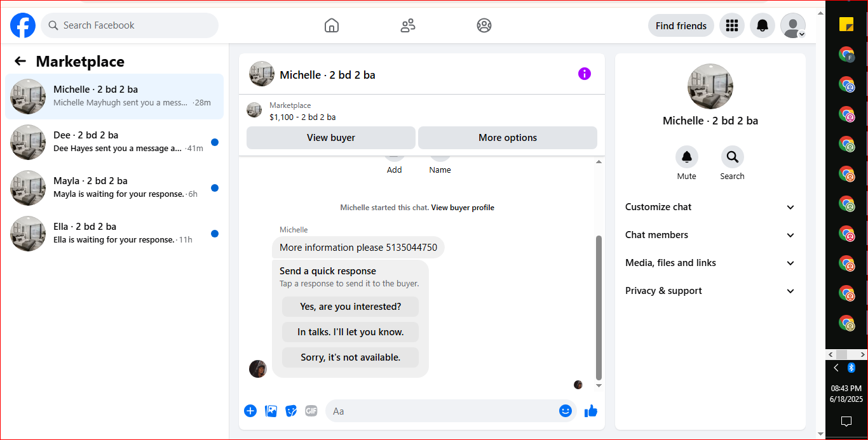Image resolution: width=868 pixels, height=440 pixels.
Task: Click taskbar scroll right arrow
Action: pos(864,354)
